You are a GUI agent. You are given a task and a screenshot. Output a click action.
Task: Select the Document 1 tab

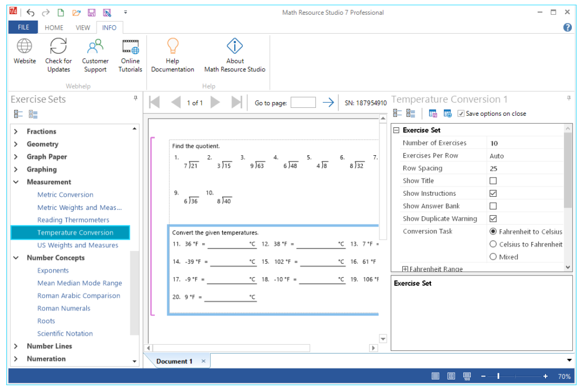pyautogui.click(x=174, y=361)
